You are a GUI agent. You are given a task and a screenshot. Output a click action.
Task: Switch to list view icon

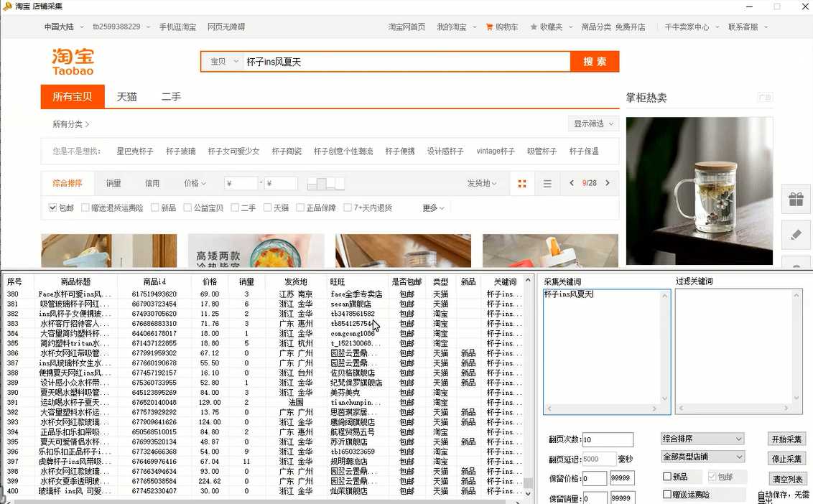[547, 184]
